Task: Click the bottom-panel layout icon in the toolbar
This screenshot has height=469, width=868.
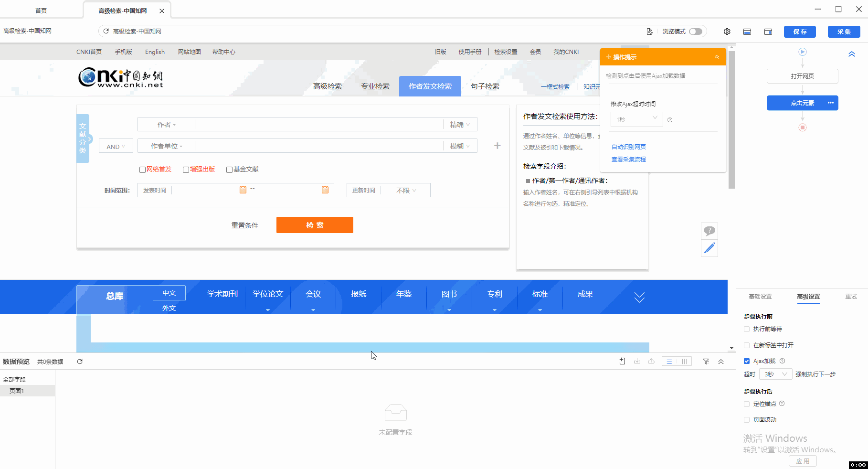Action: coord(747,32)
